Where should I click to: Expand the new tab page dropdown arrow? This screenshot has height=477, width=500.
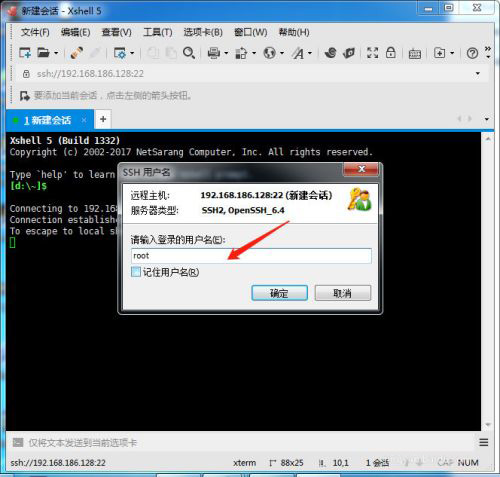(x=452, y=53)
